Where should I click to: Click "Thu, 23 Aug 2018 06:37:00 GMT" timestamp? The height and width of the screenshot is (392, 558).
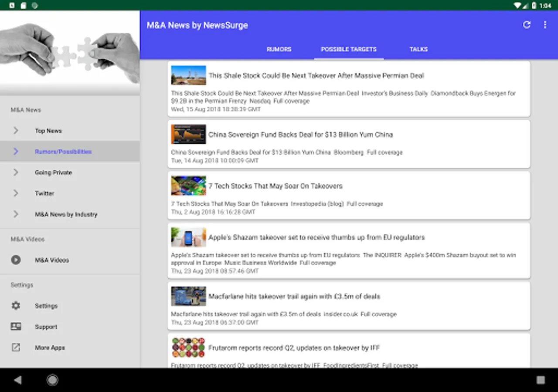pos(215,322)
